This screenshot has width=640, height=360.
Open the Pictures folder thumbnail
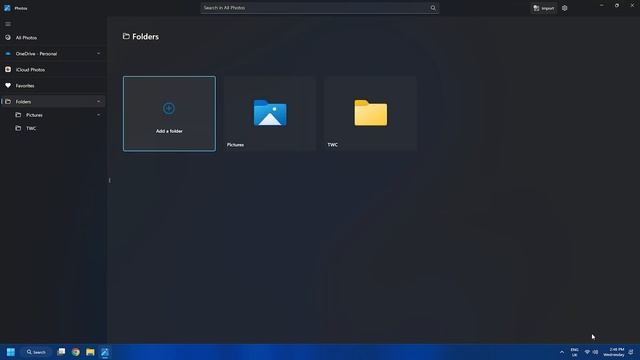270,114
